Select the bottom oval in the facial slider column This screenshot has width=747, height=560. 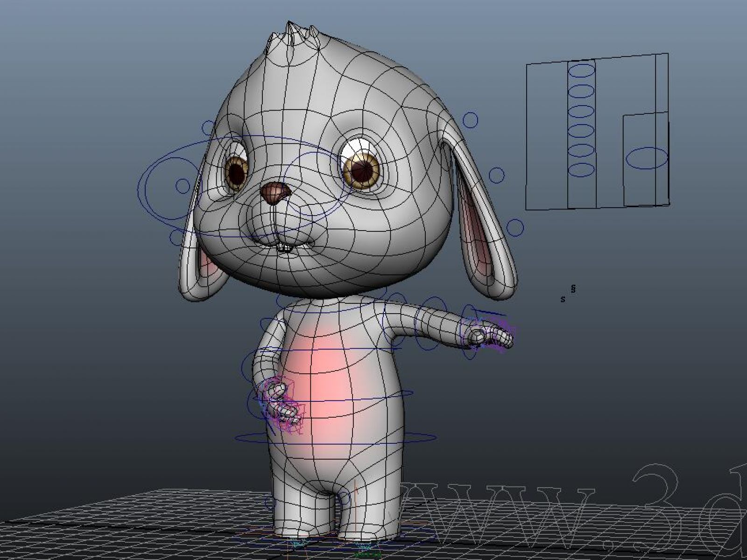coord(581,170)
